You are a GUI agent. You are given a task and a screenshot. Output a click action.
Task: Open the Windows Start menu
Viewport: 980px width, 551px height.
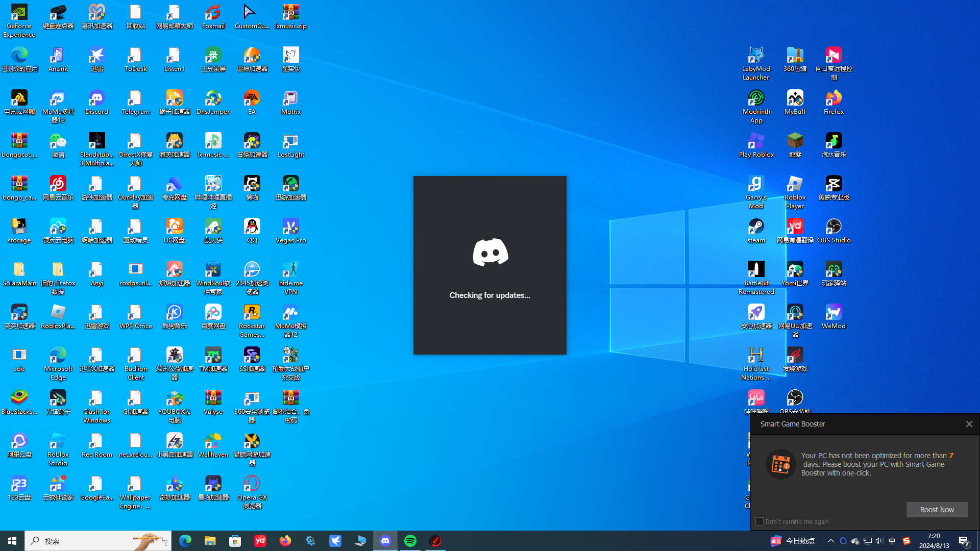tap(12, 541)
